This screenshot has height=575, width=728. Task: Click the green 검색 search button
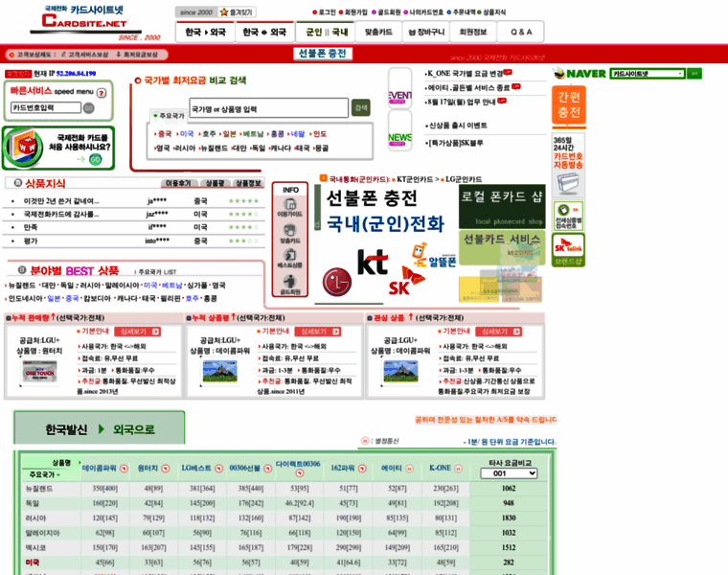(x=361, y=107)
